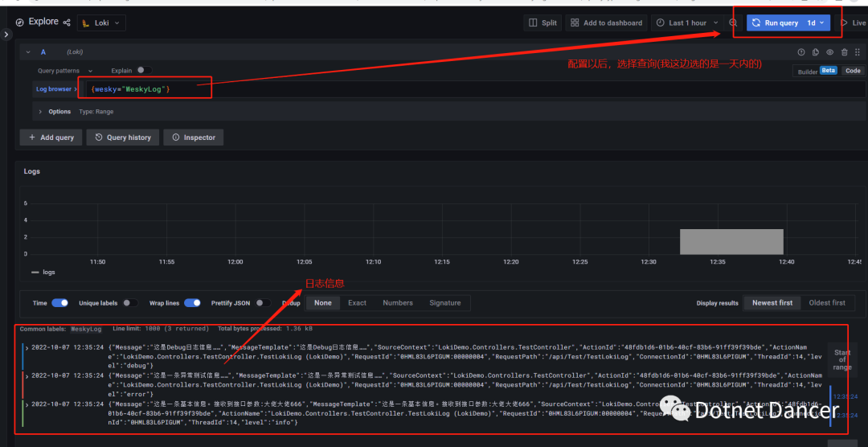Open the Inspector
The width and height of the screenshot is (868, 447).
coord(193,137)
